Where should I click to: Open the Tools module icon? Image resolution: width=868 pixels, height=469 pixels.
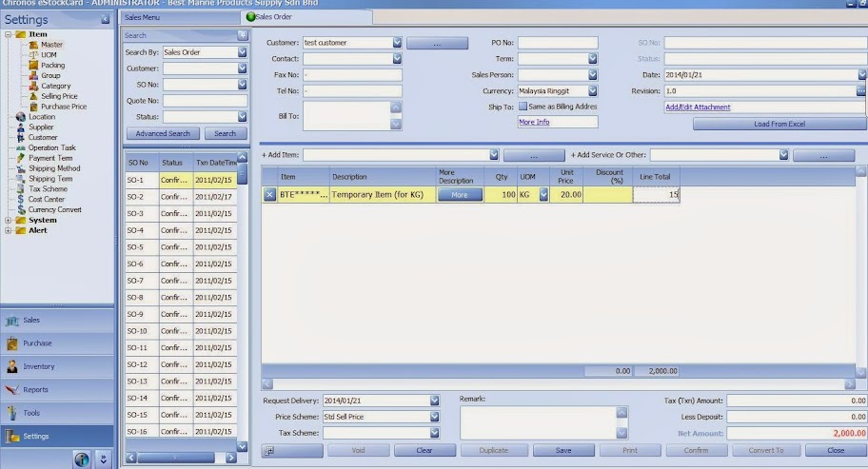pos(12,413)
